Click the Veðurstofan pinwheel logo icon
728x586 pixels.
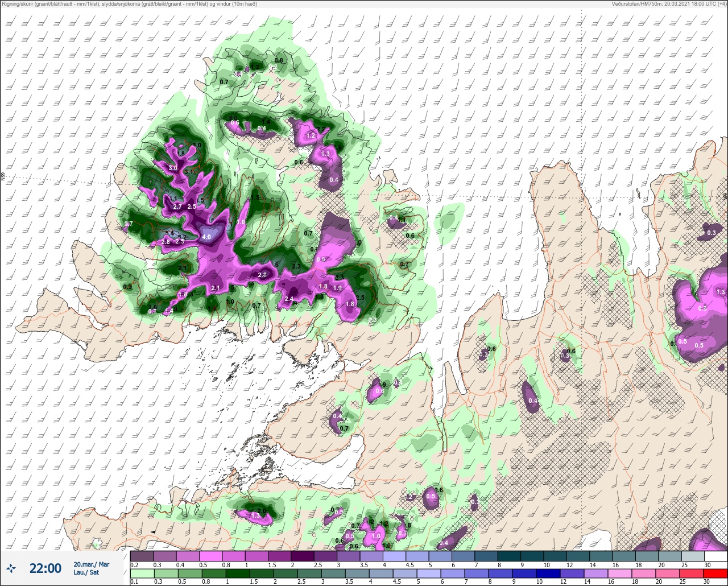click(x=11, y=568)
